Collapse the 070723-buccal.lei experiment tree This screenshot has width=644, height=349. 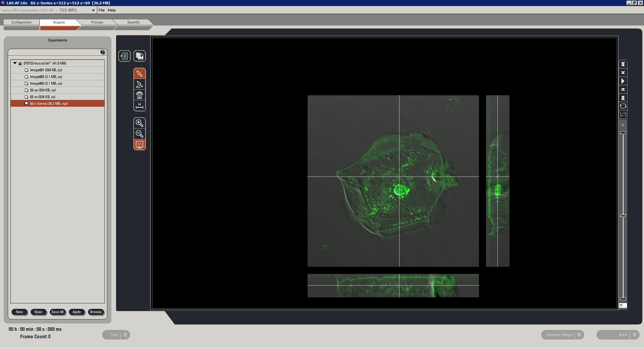[15, 63]
